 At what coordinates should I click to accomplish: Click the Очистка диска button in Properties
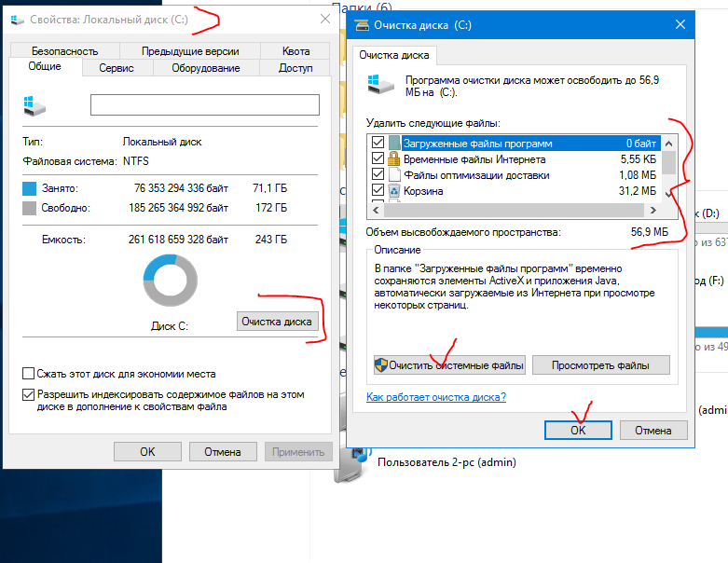277,322
